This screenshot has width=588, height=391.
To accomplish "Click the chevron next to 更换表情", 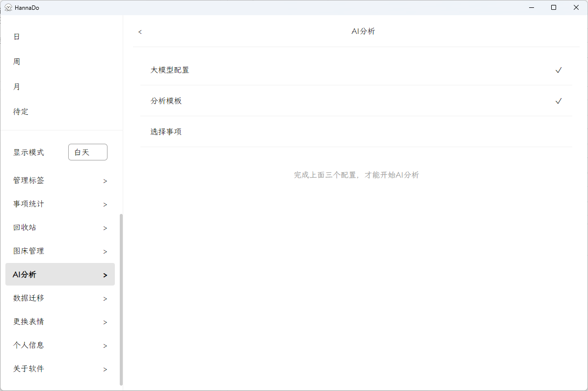I will pos(105,322).
